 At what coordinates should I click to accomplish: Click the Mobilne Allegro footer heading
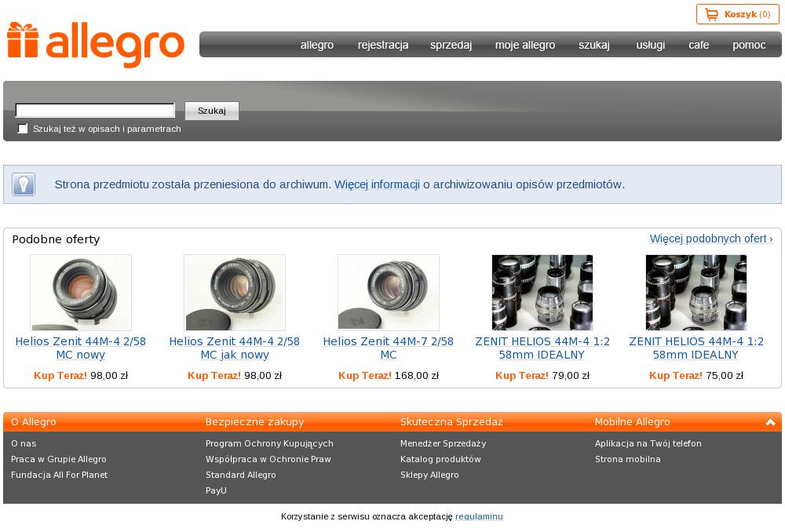click(632, 422)
